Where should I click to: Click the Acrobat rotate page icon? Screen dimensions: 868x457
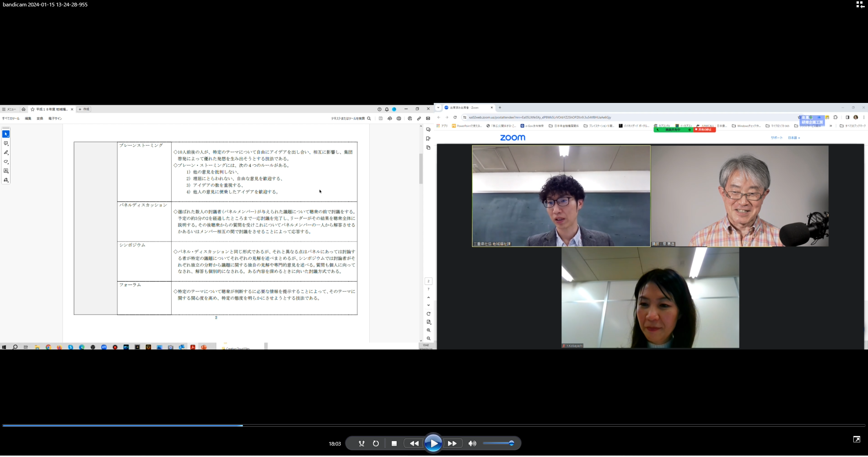428,314
